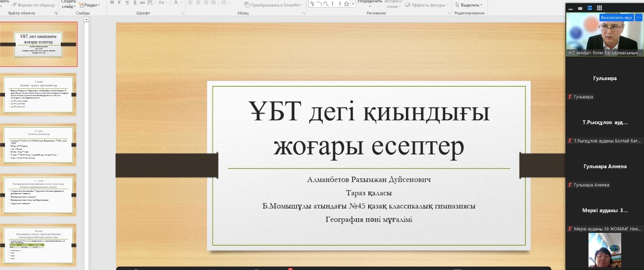Open the Создать слайд dropdown
This screenshot has height=270, width=644.
[x=69, y=5]
